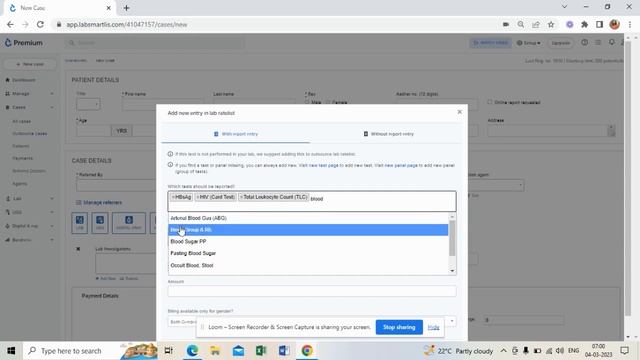The image size is (640, 360).
Task: Open the Setup dropdown
Action: 529,43
